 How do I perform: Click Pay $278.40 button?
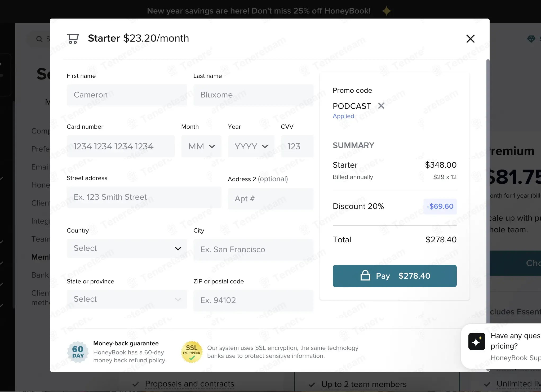pos(395,276)
